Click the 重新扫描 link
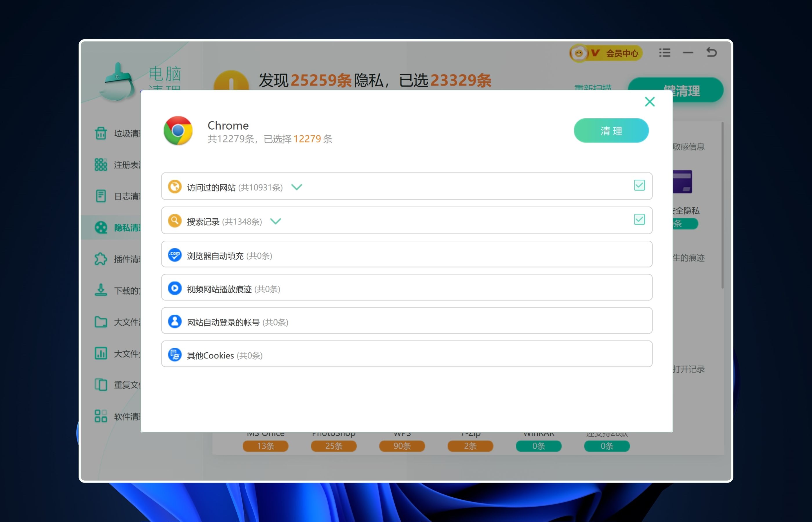812x522 pixels. (593, 88)
